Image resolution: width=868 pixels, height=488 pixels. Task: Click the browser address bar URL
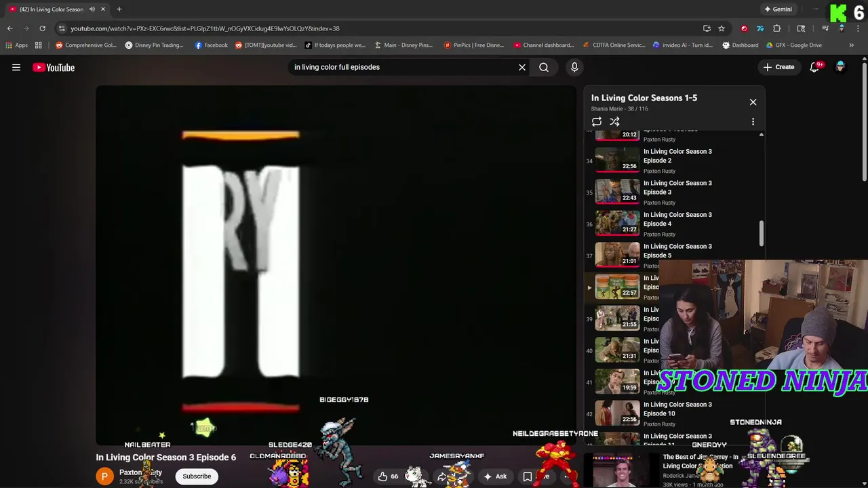pyautogui.click(x=205, y=28)
